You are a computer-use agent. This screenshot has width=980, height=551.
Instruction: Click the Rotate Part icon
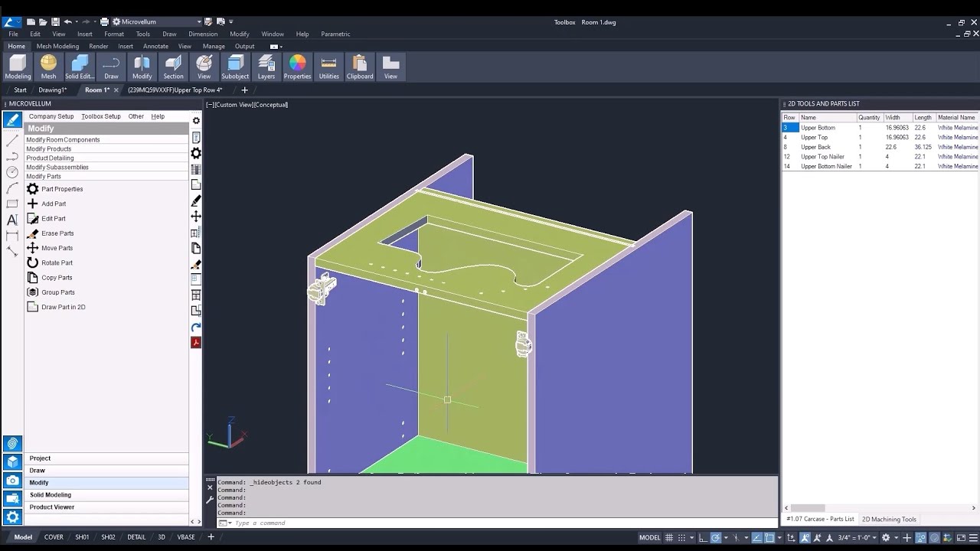(33, 262)
